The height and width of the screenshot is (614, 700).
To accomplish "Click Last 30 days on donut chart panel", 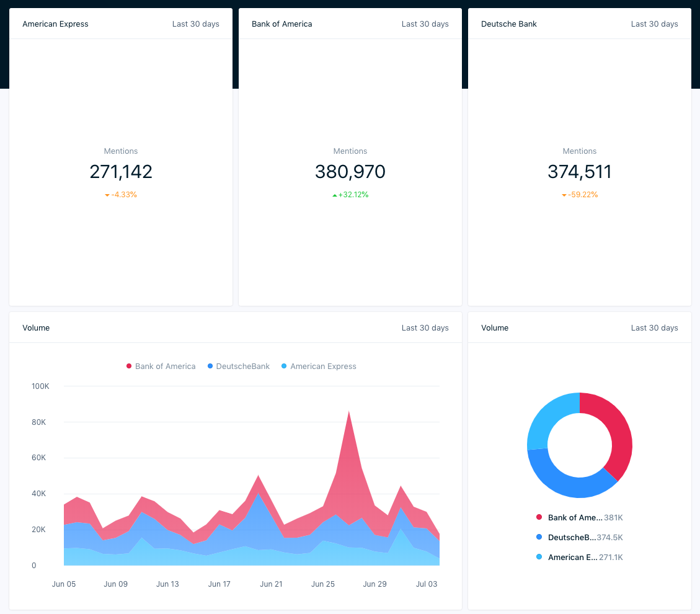I will [x=655, y=327].
